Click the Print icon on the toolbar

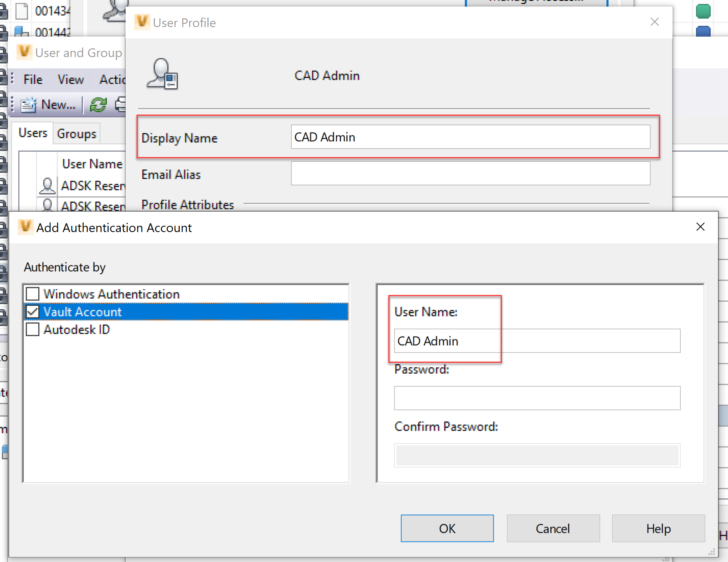click(x=121, y=105)
